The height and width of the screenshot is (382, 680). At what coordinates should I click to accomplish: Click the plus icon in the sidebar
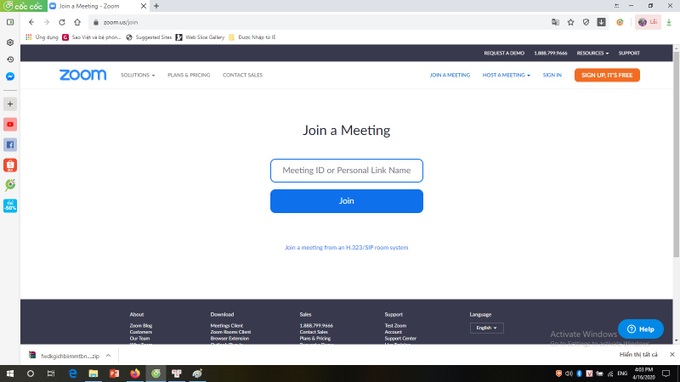pyautogui.click(x=10, y=104)
